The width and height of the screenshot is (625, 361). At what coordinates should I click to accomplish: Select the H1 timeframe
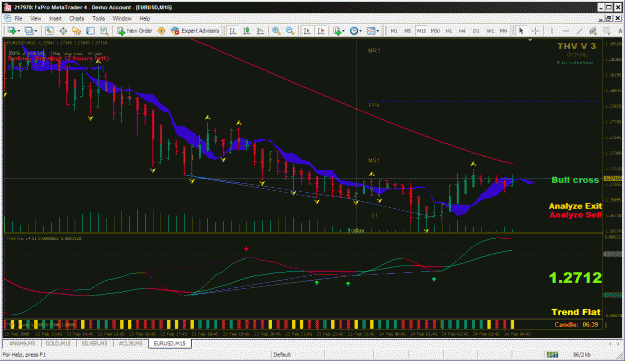(x=449, y=31)
